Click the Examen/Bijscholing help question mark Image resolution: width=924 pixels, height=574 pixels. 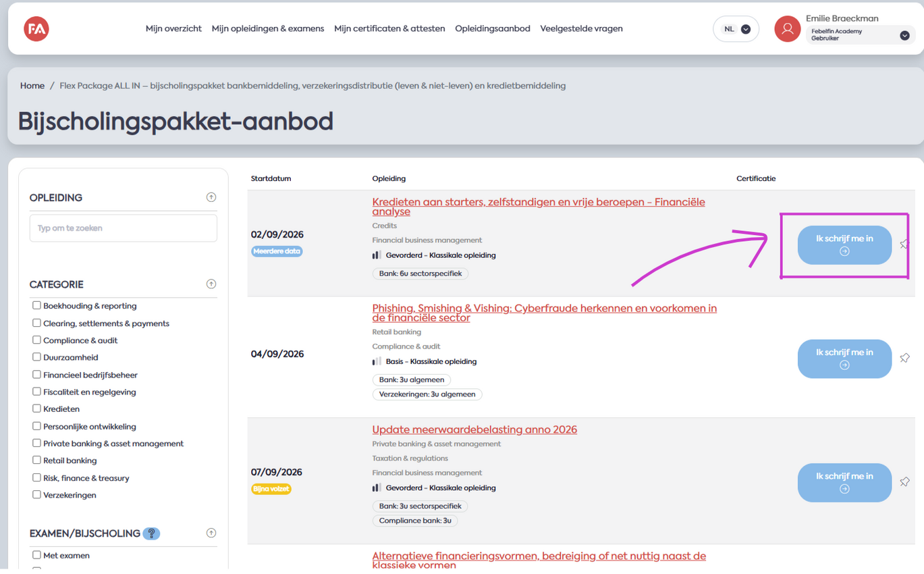(x=151, y=533)
